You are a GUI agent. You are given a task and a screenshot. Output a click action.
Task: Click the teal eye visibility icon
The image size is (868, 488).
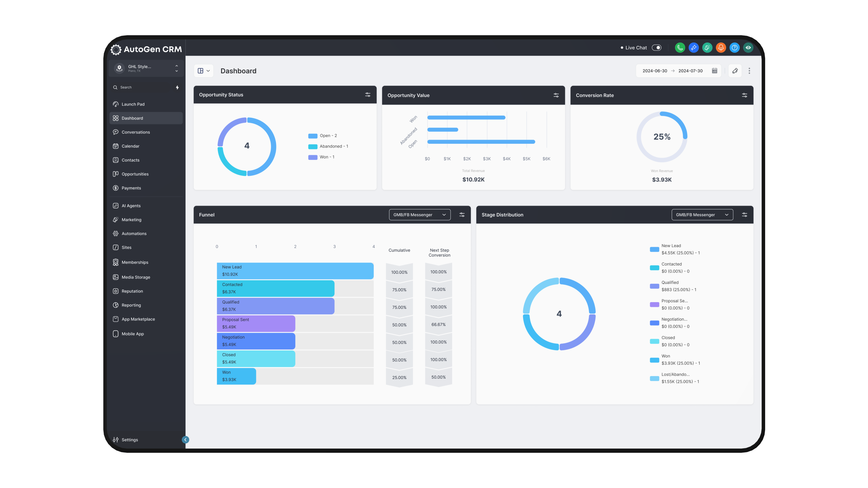[748, 48]
